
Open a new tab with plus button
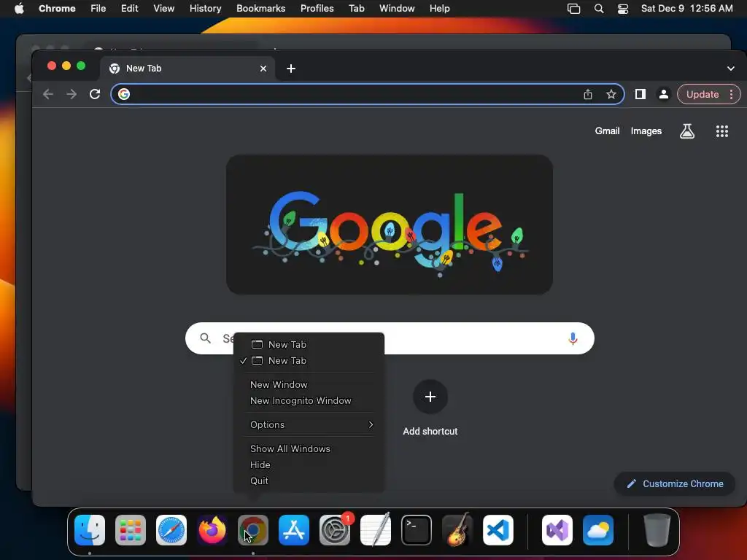tap(291, 69)
